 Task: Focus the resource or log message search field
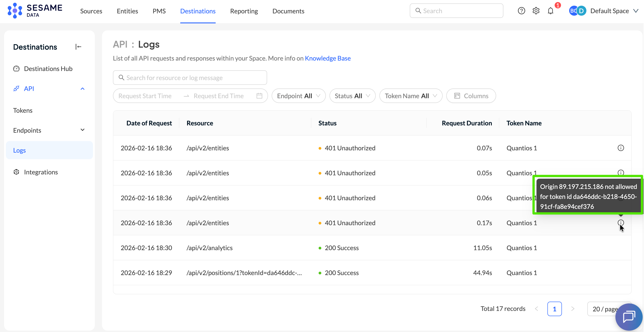tap(190, 78)
